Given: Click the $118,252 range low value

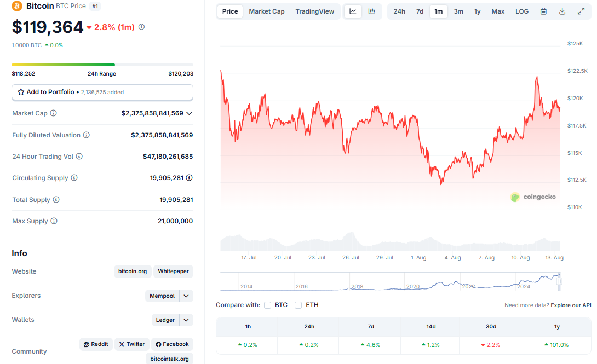Looking at the screenshot, I should pos(24,73).
